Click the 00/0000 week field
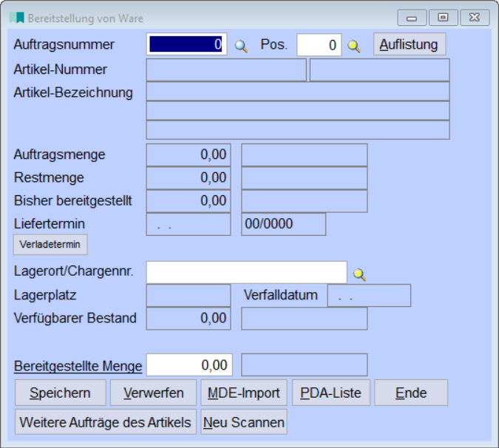This screenshot has width=499, height=448. [x=284, y=224]
